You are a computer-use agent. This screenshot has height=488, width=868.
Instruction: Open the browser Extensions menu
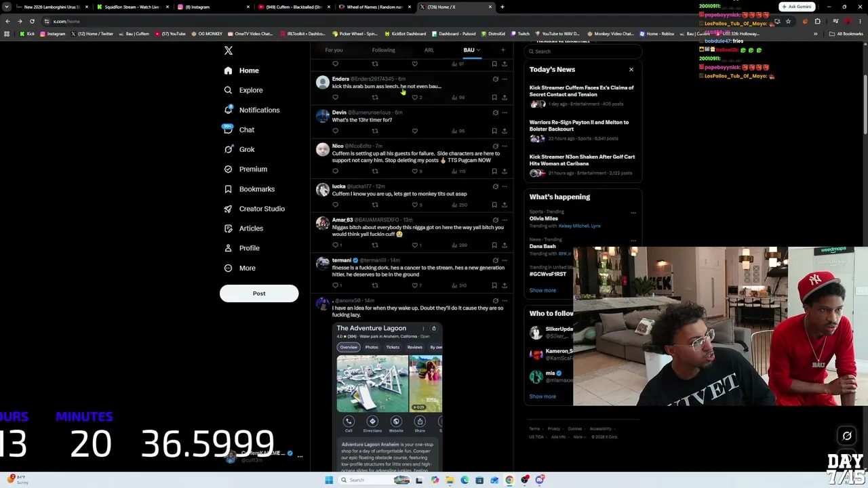click(x=817, y=21)
